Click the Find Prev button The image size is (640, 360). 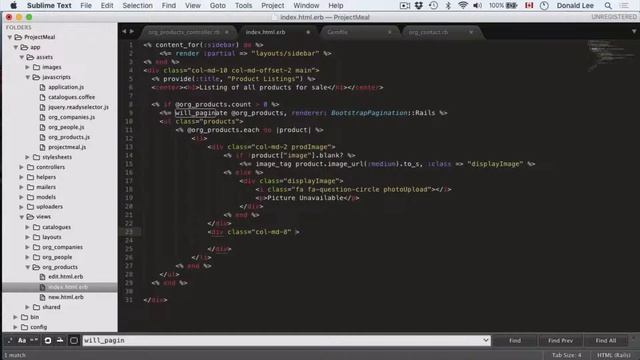click(560, 340)
